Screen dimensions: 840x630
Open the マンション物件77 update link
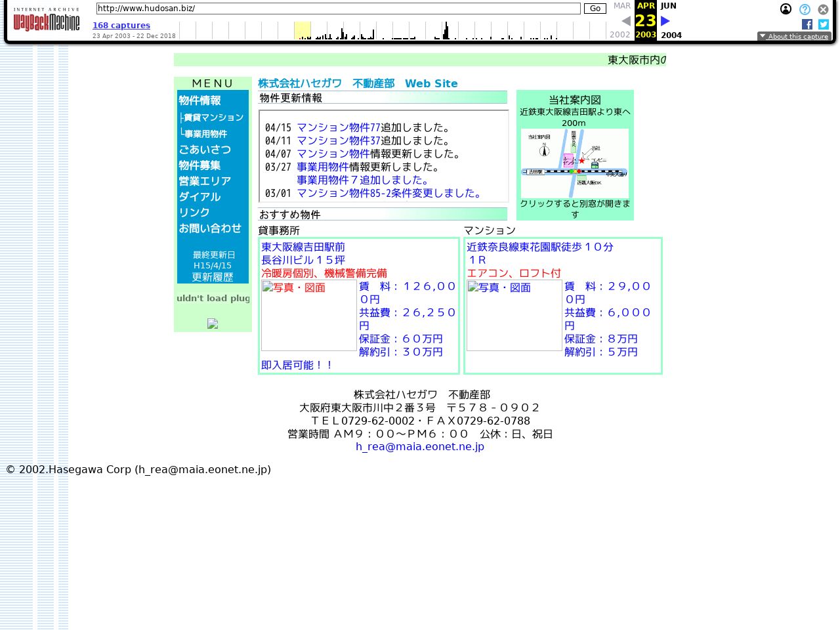[x=339, y=128]
